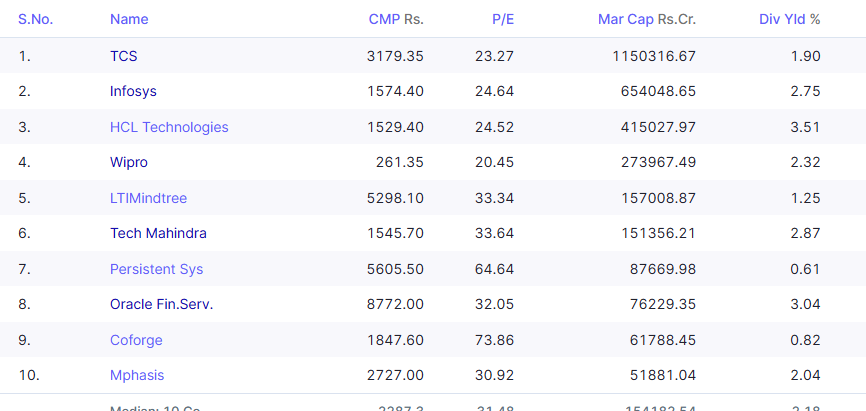Select LTIMindtree price value 5298.10
Screen dimensions: 866x411
tap(395, 198)
